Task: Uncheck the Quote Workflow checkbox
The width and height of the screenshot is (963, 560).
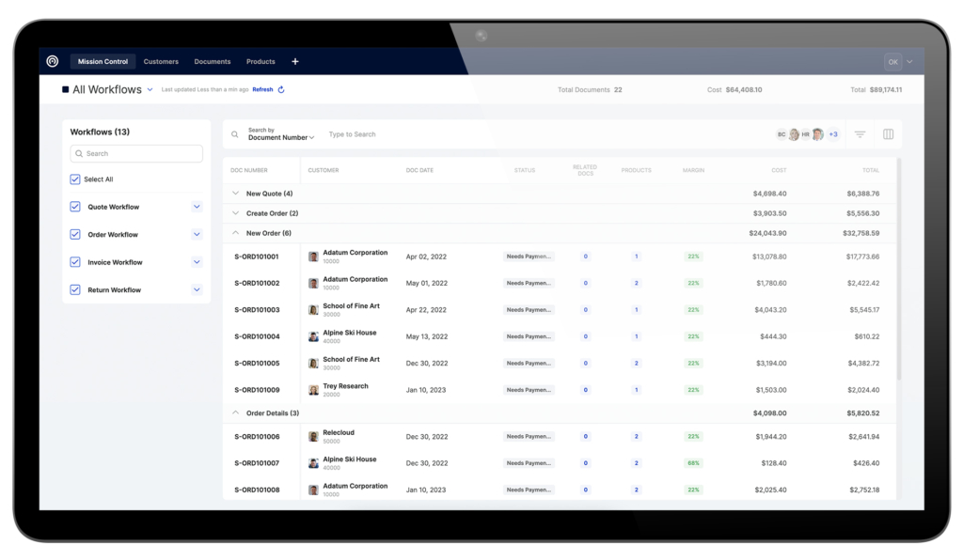Action: click(x=75, y=207)
